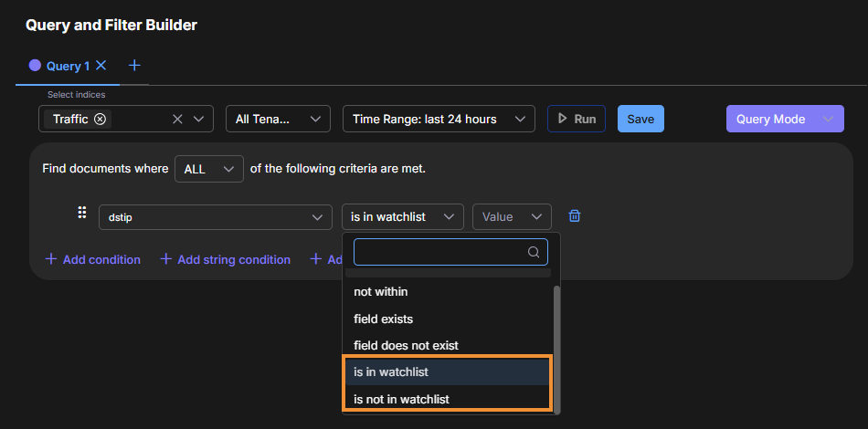This screenshot has height=429, width=868.
Task: Open the Time Range selector
Action: [x=438, y=120]
